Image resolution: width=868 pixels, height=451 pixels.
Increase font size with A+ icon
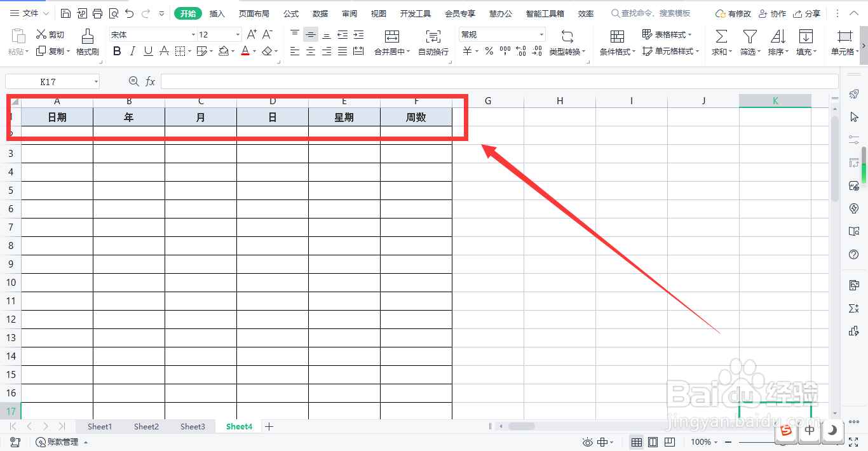(252, 35)
